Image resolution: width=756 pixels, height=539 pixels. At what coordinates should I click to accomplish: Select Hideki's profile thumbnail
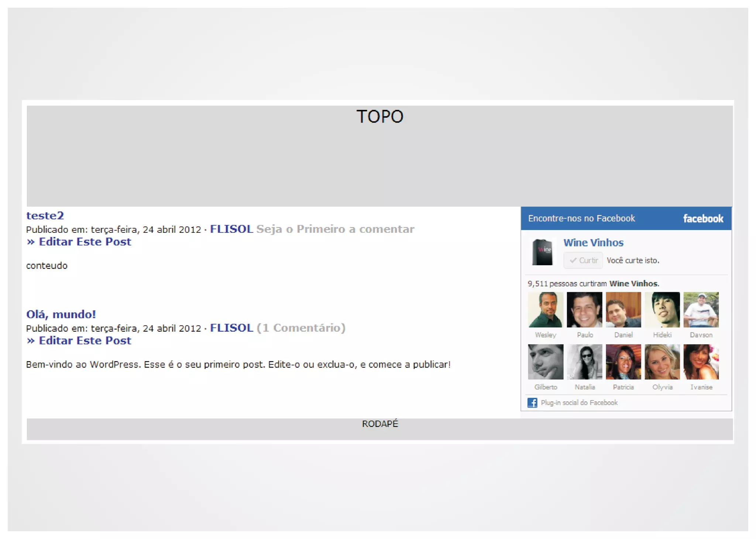(662, 310)
